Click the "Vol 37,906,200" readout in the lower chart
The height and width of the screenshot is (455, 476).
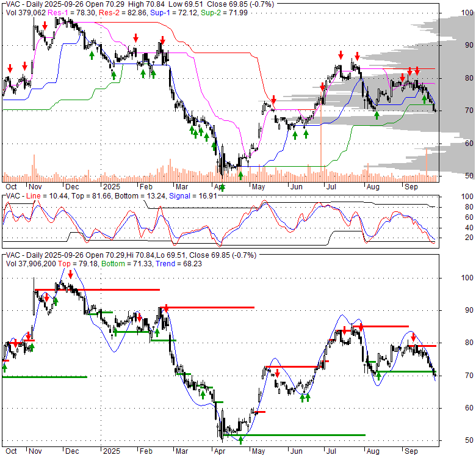tap(31, 264)
